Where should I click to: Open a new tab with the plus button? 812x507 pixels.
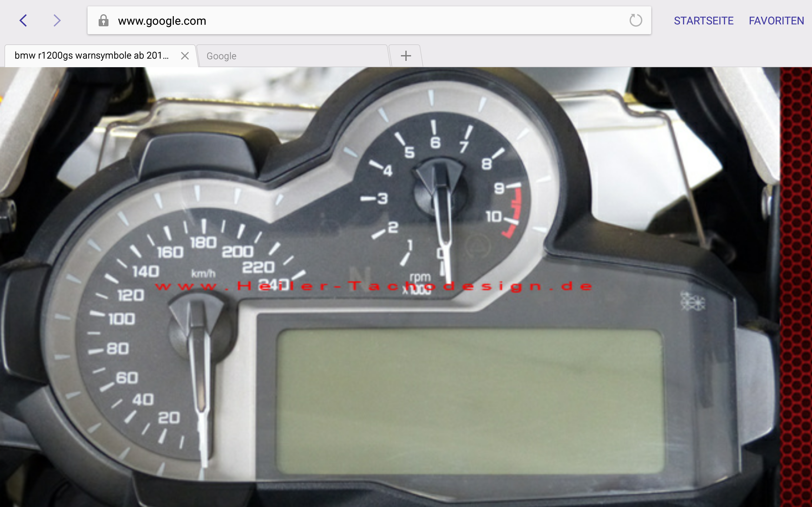(406, 56)
